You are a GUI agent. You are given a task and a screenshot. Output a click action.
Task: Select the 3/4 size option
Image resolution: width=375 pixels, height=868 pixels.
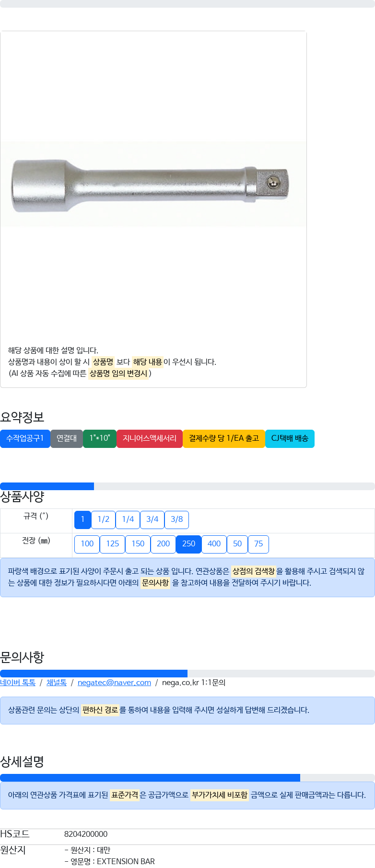coord(152,519)
